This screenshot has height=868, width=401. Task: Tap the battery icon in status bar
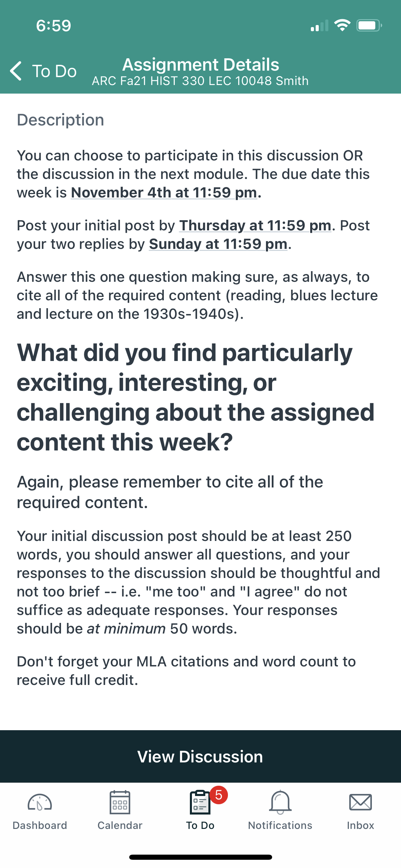369,26
